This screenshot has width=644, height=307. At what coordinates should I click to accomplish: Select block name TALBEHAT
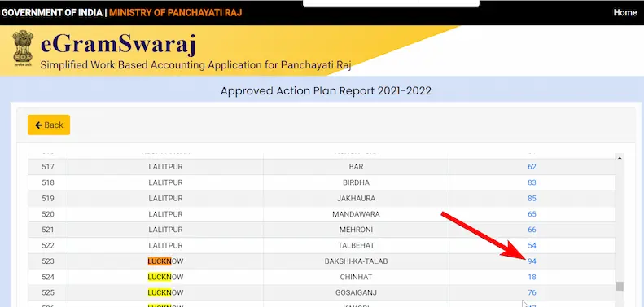356,246
